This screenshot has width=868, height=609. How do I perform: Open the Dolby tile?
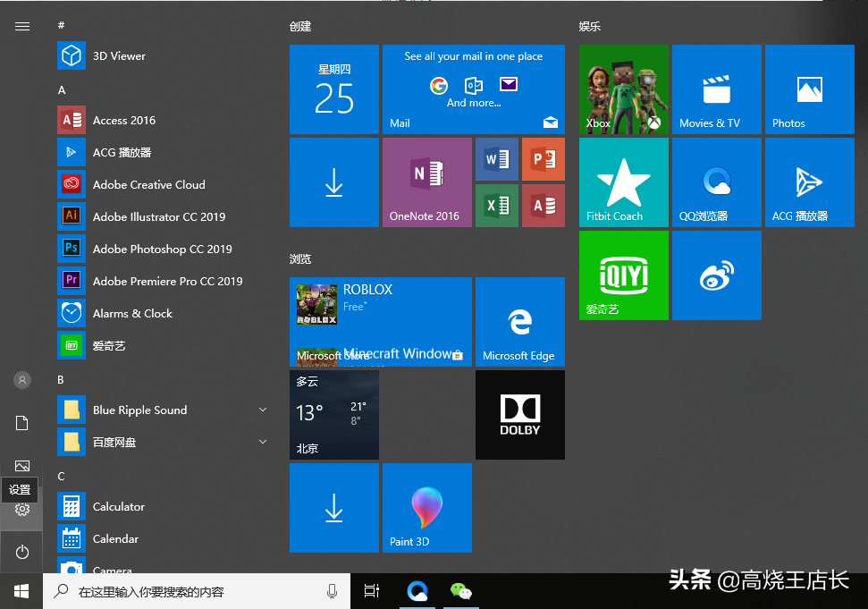click(x=520, y=415)
